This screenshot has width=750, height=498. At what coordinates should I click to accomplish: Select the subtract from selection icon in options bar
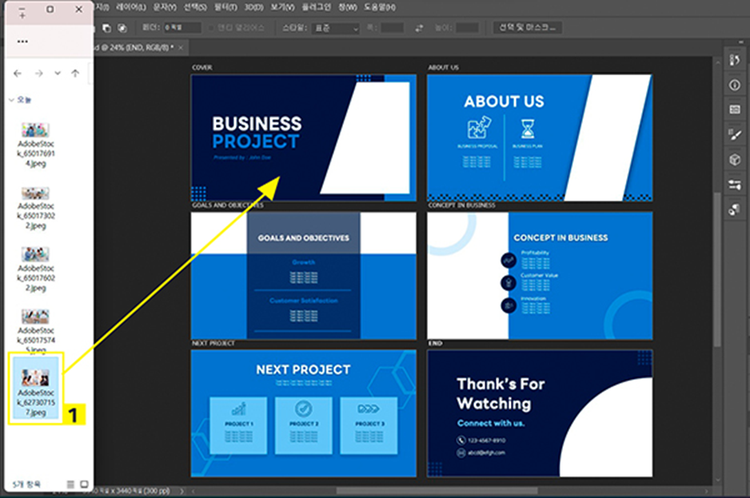(x=106, y=28)
